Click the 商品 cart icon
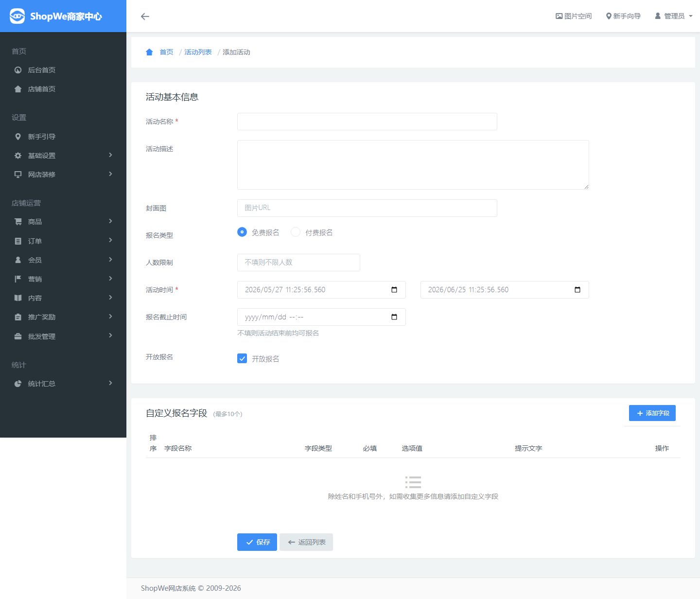Viewport: 700px width, 599px height. tap(18, 222)
